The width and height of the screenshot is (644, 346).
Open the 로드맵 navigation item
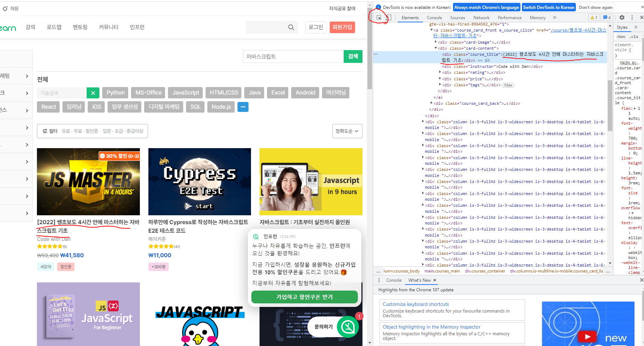coord(54,27)
